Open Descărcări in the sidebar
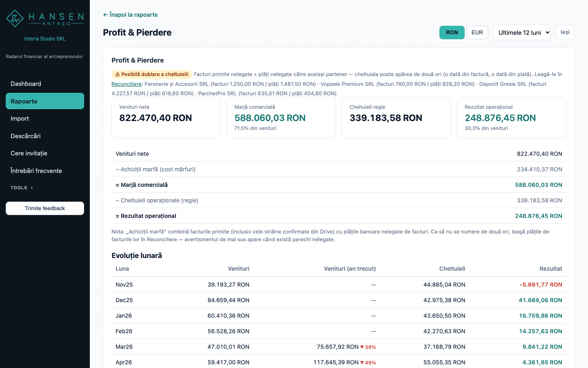The image size is (588, 368). [45, 136]
